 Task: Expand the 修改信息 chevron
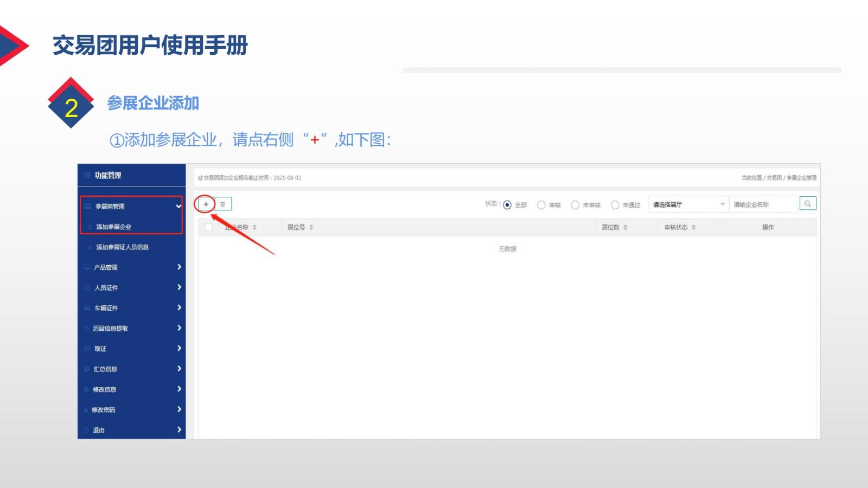click(x=179, y=389)
